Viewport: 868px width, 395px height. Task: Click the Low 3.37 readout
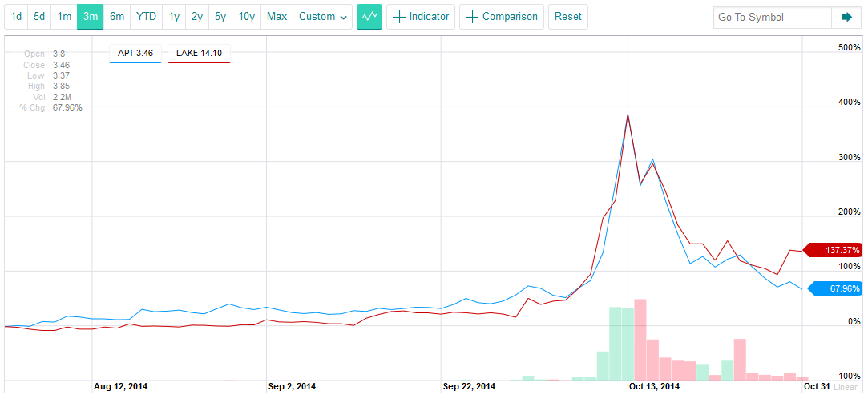click(x=48, y=76)
